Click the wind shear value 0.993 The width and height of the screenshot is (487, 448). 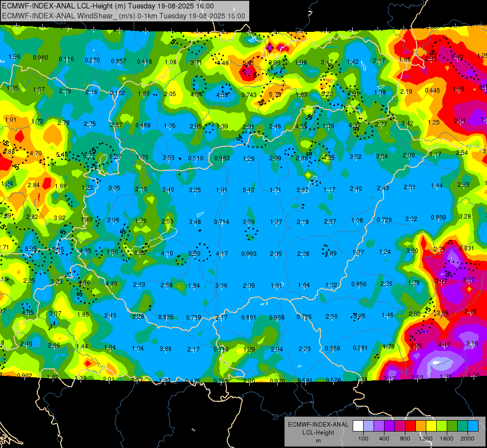coord(249,254)
